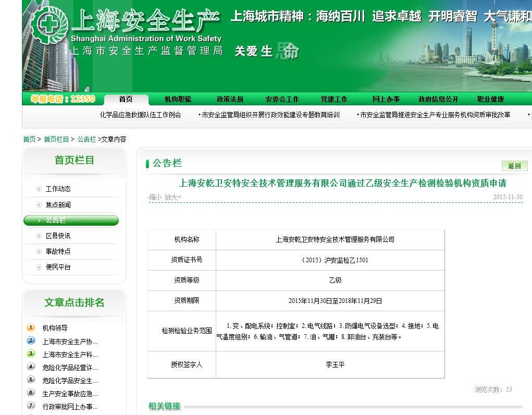Click the number 3 rank badge
Viewport: 532px width, 415px height.
tap(31, 354)
